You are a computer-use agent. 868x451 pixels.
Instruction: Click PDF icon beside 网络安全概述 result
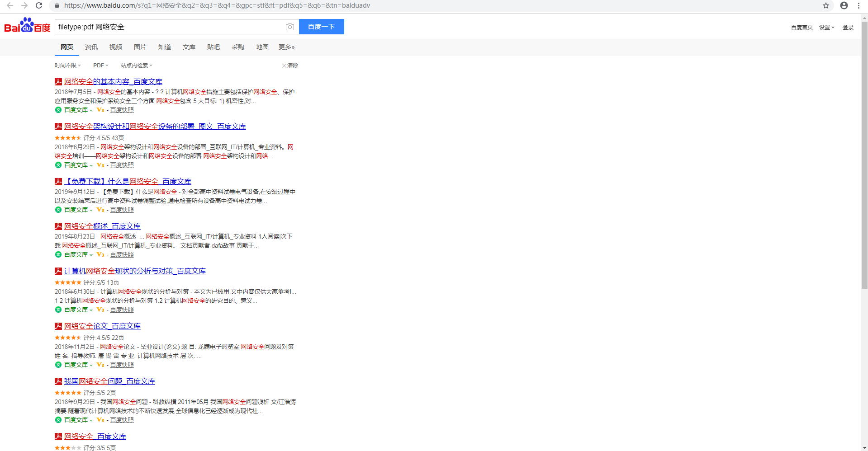pos(58,226)
